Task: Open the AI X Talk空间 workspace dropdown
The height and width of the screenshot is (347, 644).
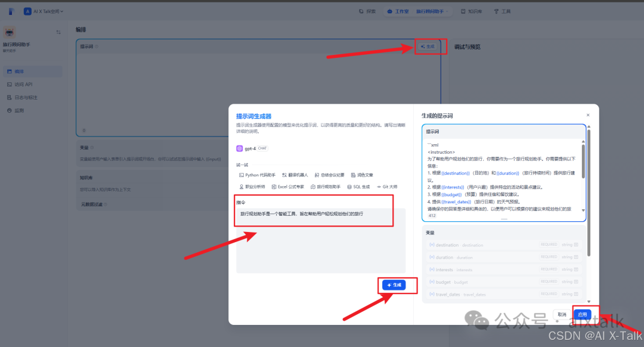Action: [44, 11]
